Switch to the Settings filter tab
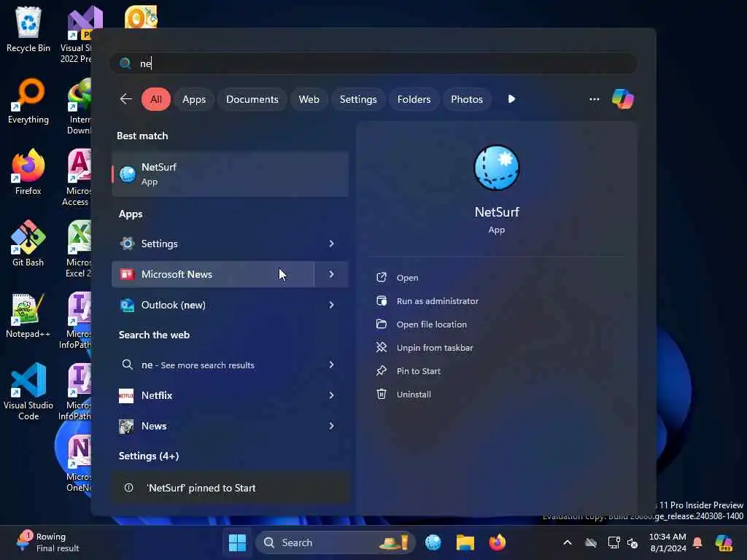The width and height of the screenshot is (747, 560). pyautogui.click(x=357, y=99)
